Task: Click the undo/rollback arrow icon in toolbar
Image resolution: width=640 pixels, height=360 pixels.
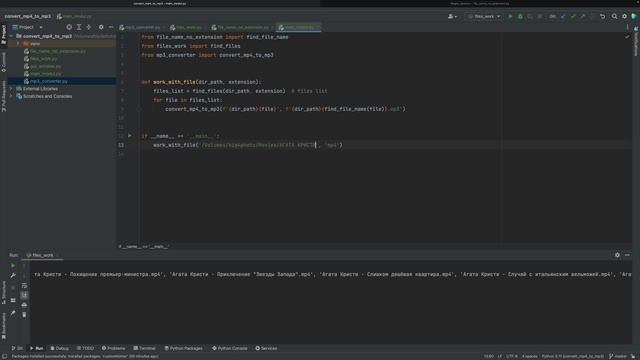Action: pos(602,16)
